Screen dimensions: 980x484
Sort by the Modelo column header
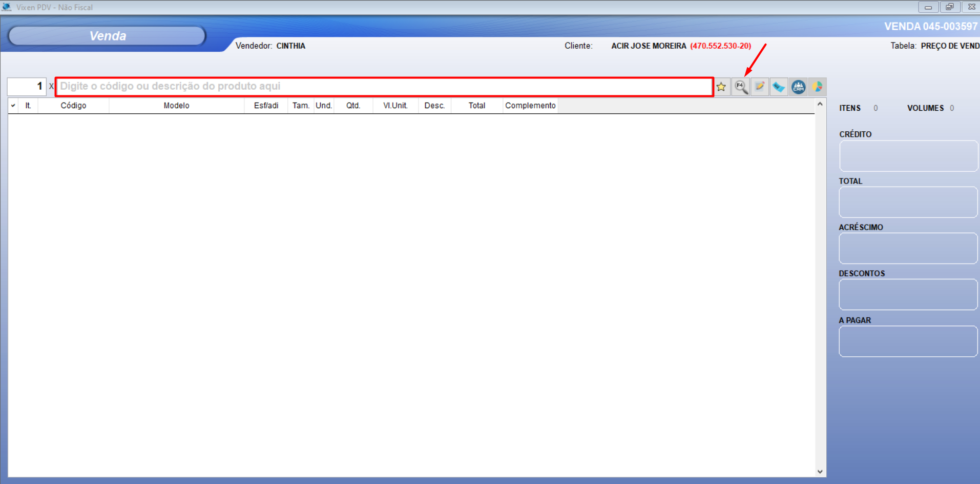(x=176, y=106)
